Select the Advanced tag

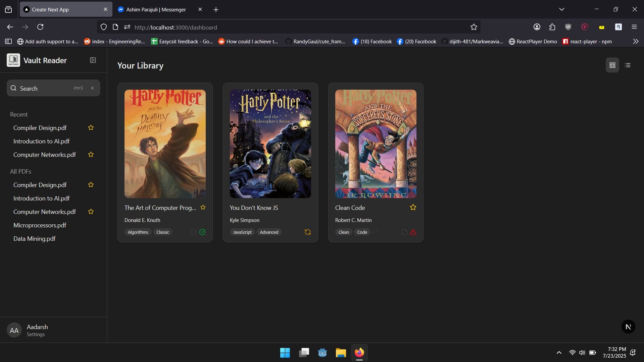tap(269, 232)
